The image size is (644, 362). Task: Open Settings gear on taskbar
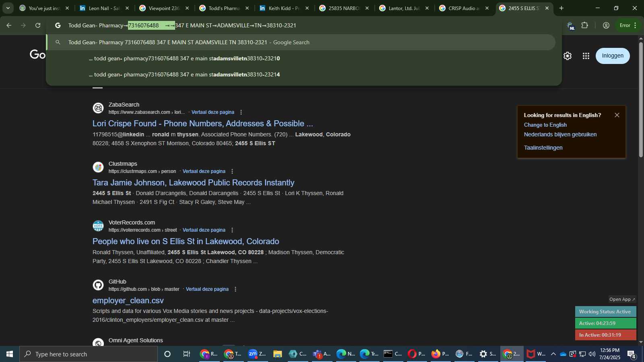tap(487, 354)
